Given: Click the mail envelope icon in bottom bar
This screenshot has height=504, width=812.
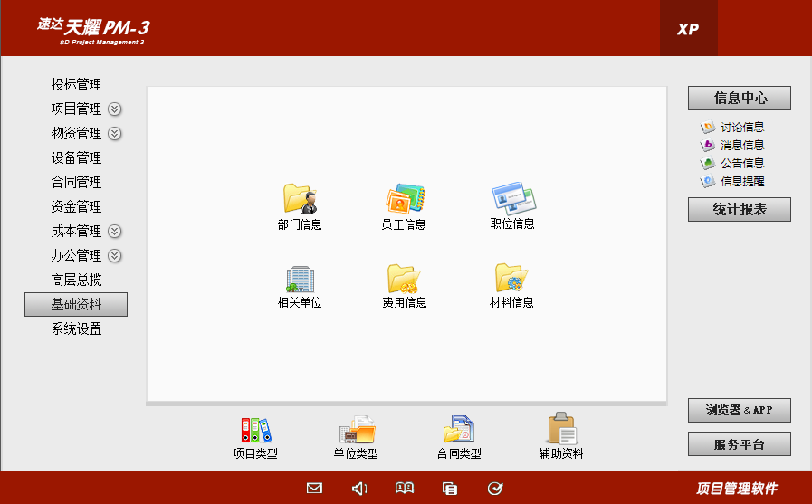Looking at the screenshot, I should 314,489.
